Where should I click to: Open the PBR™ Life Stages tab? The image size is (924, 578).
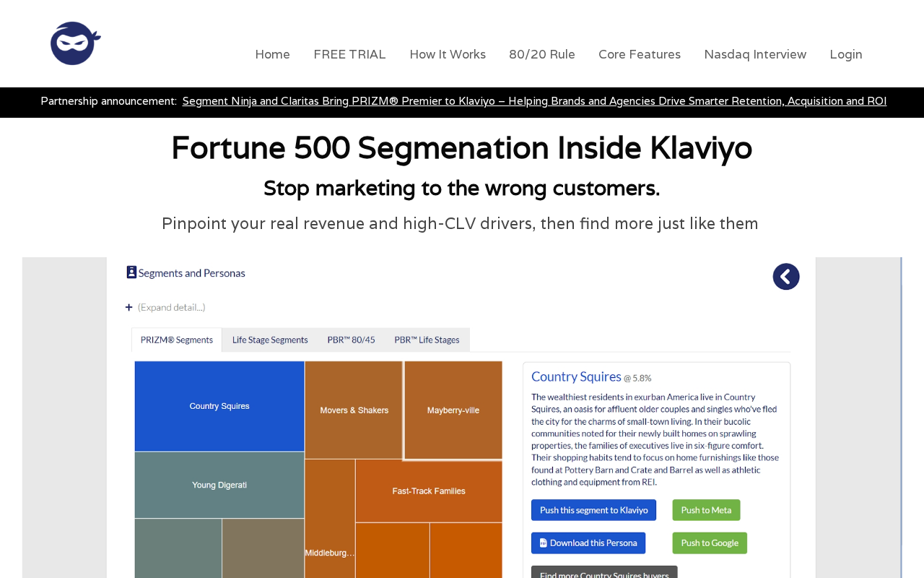point(427,340)
